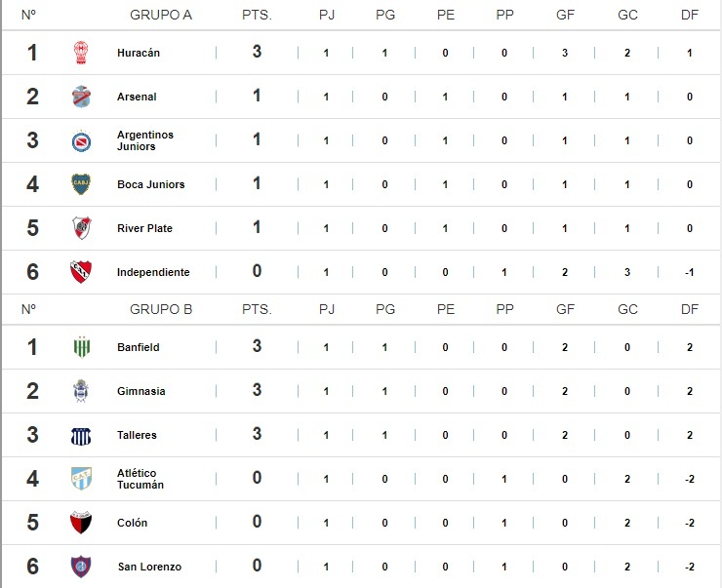
Task: Click the GRUPO B header label
Action: [161, 309]
